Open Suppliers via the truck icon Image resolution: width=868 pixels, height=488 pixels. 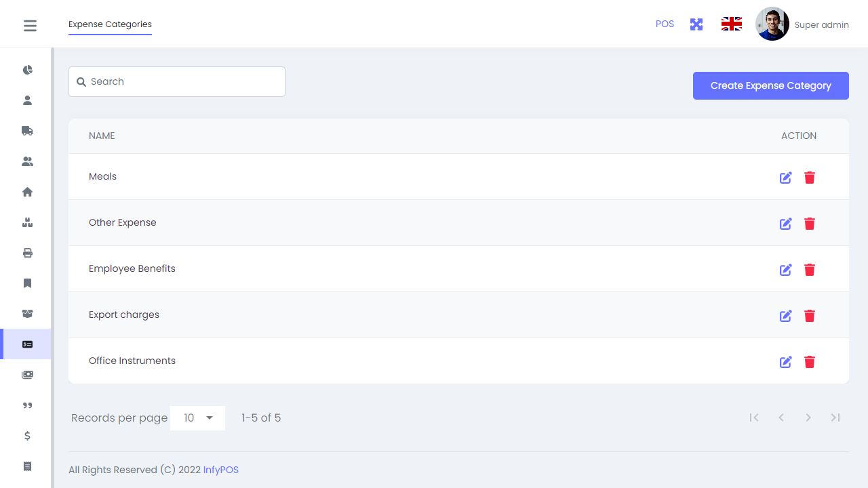tap(27, 130)
